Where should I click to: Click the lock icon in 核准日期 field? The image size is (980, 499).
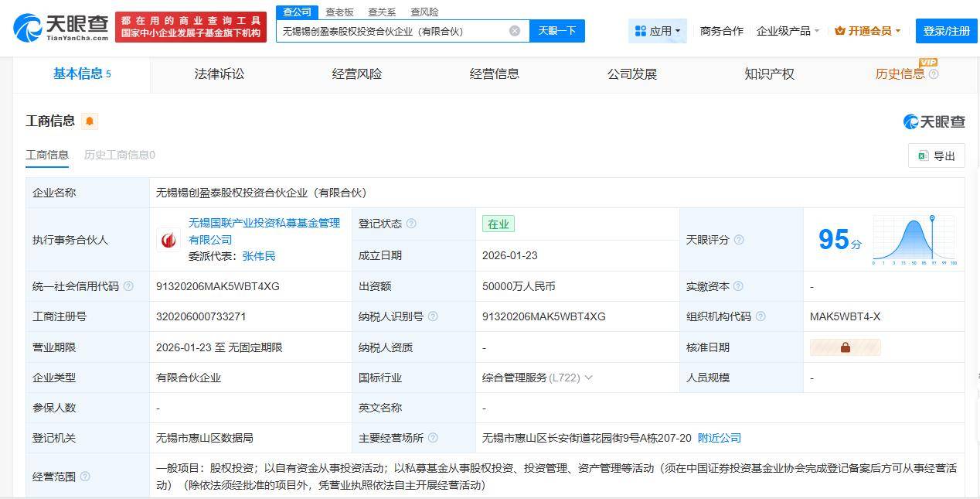(845, 347)
